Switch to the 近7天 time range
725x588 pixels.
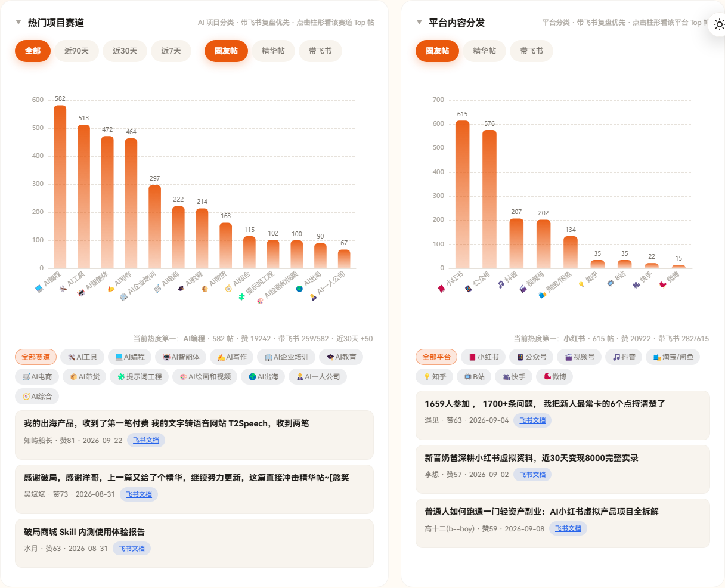point(171,51)
